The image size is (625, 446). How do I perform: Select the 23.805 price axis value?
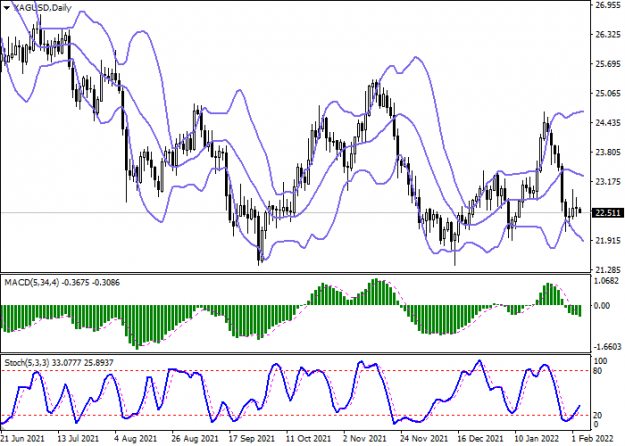(x=607, y=152)
